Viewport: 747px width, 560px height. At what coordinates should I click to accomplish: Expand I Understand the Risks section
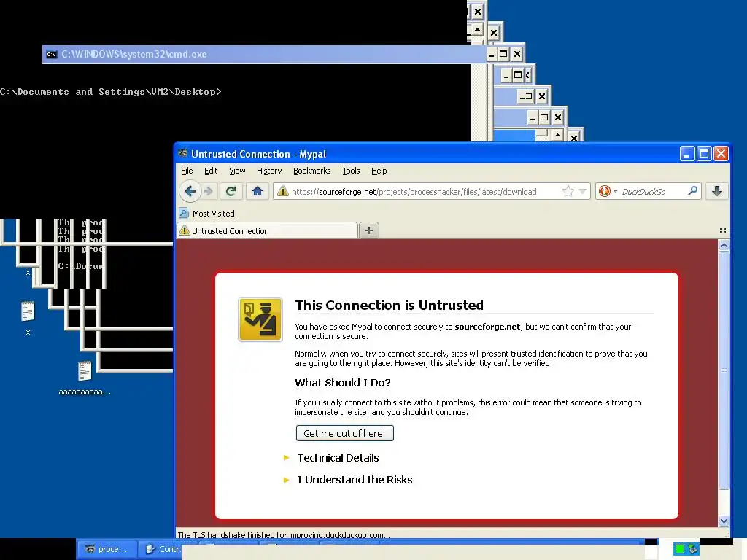tap(355, 480)
